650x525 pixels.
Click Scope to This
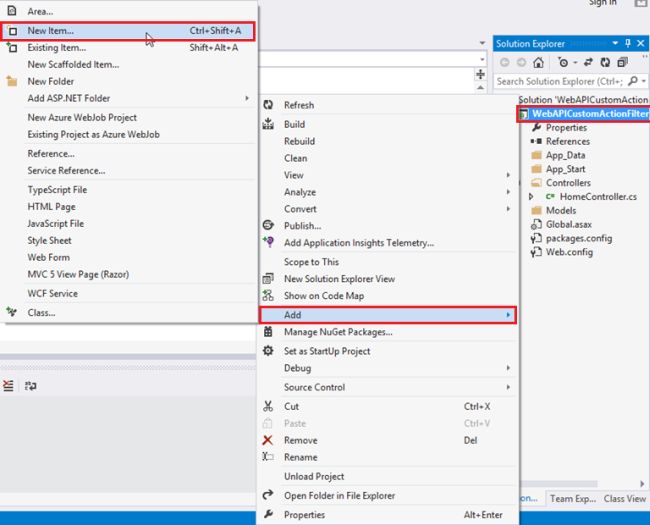point(388,262)
